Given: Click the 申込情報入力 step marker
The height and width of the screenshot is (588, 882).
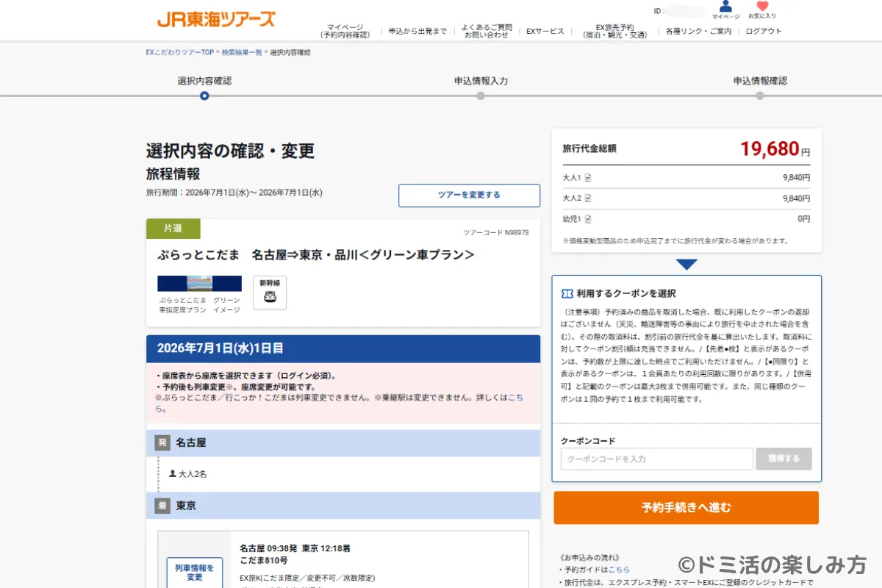Looking at the screenshot, I should (x=481, y=96).
